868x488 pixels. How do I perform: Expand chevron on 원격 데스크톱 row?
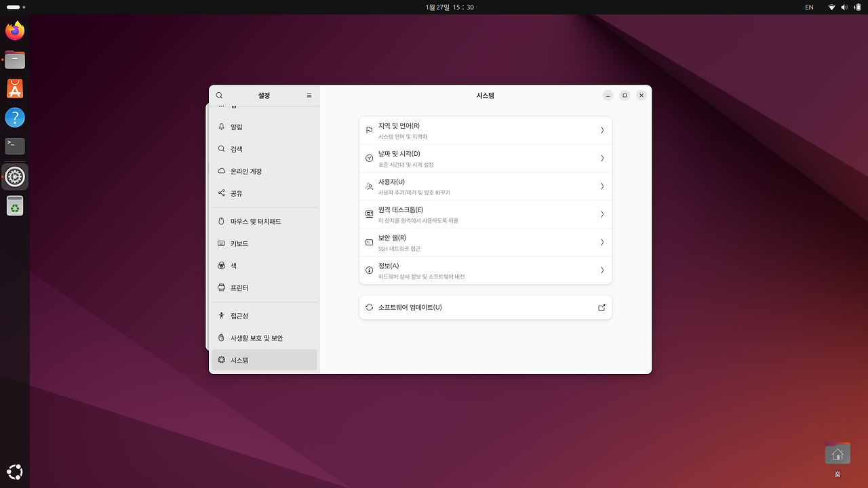602,214
